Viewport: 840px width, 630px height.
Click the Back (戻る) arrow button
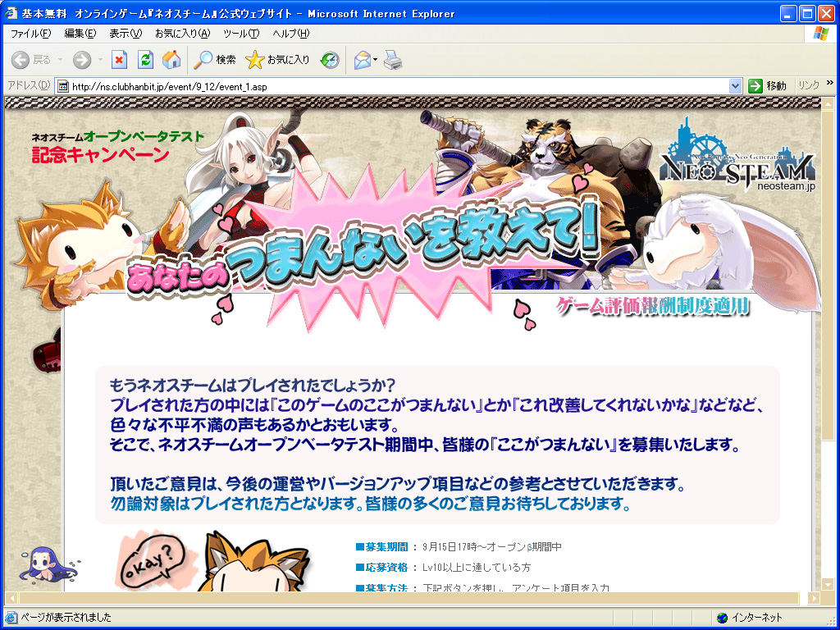31,59
